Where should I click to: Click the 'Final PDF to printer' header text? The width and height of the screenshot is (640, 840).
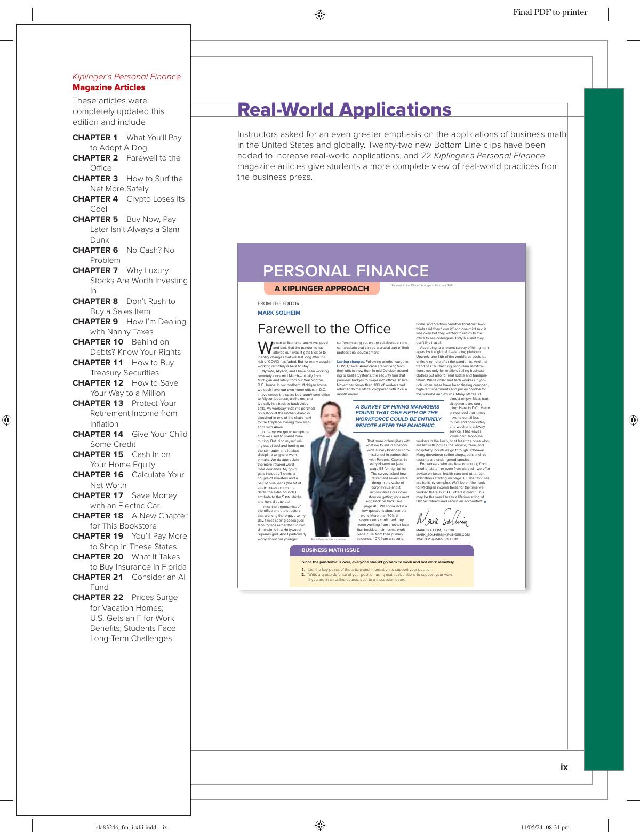[550, 12]
